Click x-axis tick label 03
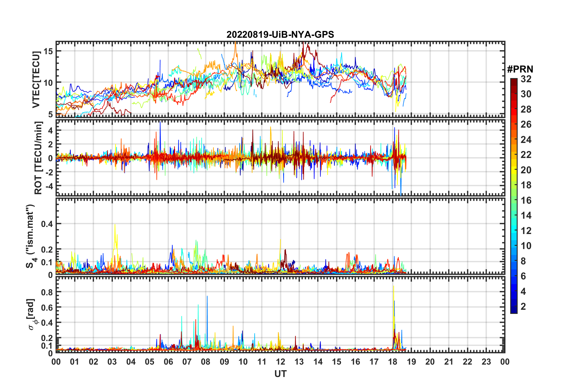This screenshot has width=561, height=392. (x=112, y=362)
